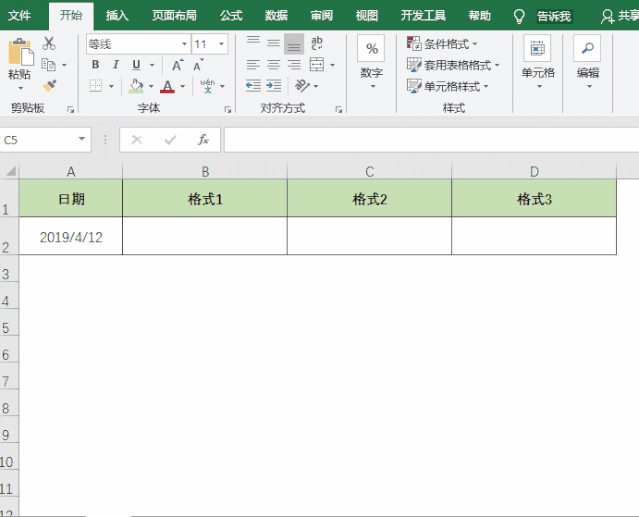Toggle wrap text icon
The height and width of the screenshot is (517, 639).
(x=317, y=43)
